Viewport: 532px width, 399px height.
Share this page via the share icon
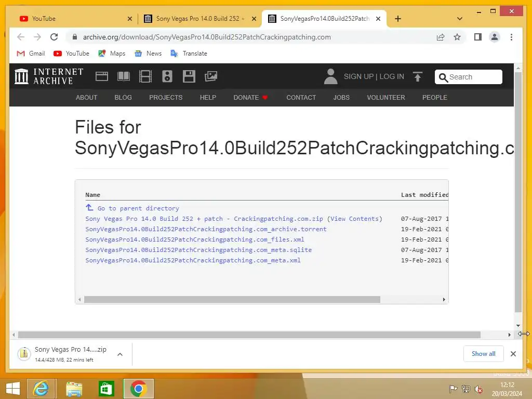tap(441, 37)
